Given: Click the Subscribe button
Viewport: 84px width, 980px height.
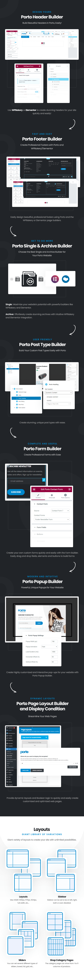Looking at the screenshot, I should click(16, 492).
